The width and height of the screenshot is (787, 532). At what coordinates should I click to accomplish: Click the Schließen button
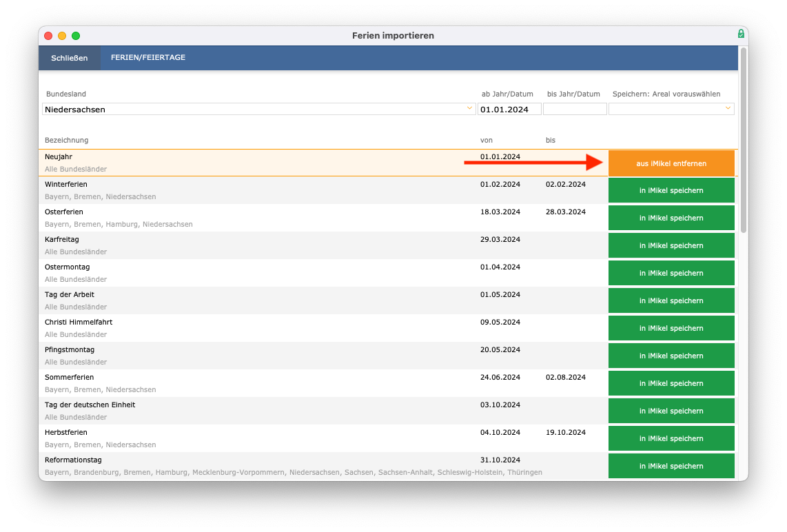coord(70,58)
